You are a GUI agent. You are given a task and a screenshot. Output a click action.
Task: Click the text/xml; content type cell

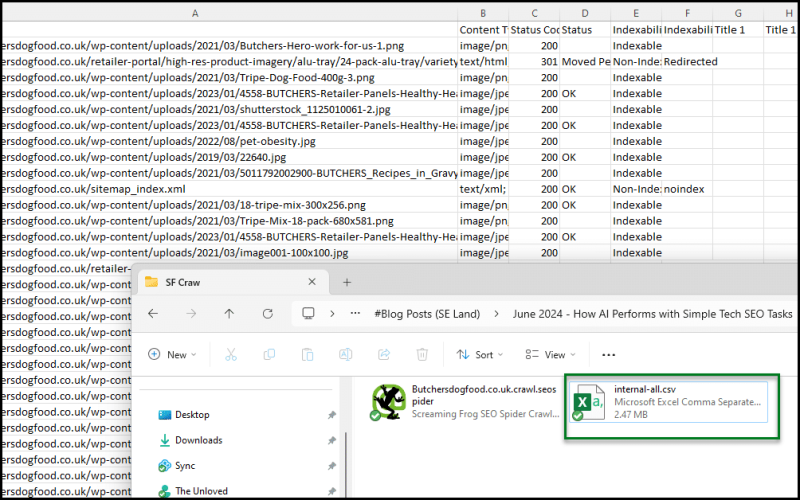point(483,189)
